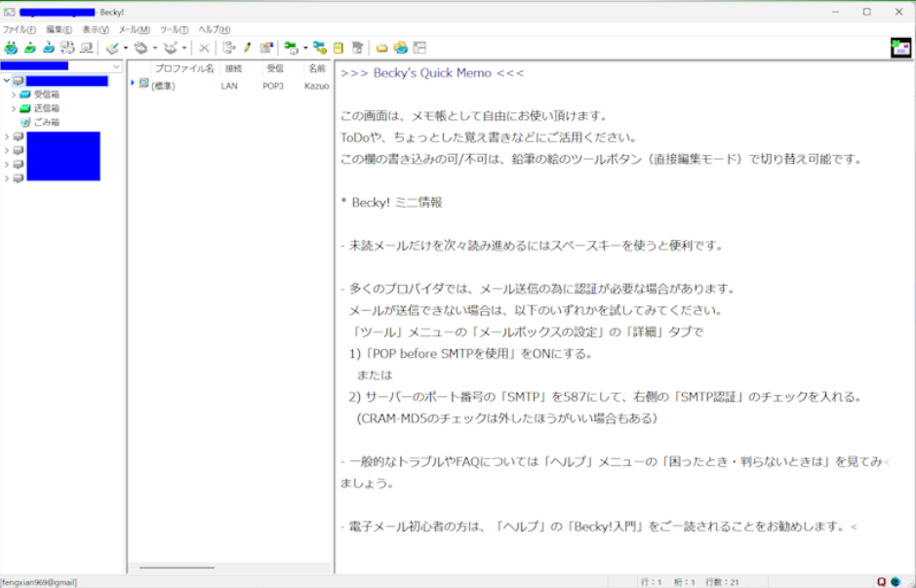Image resolution: width=916 pixels, height=588 pixels.
Task: Expand the 受信箱 folder
Action: click(x=14, y=95)
